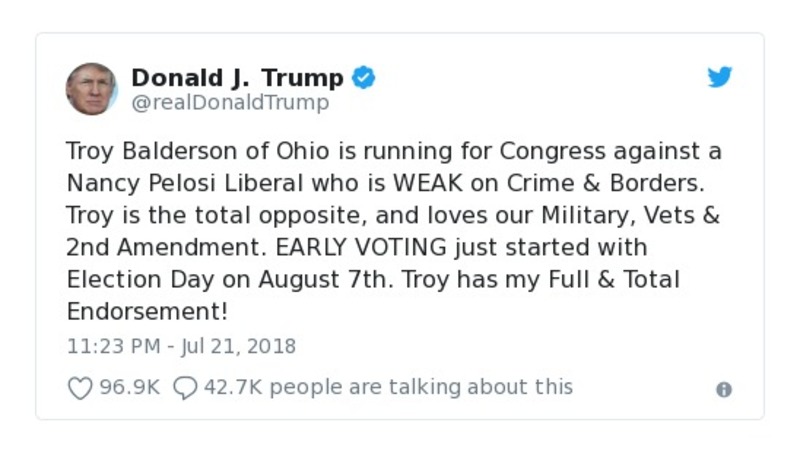Click the blue verified badge
The width and height of the screenshot is (800, 467).
coord(364,78)
